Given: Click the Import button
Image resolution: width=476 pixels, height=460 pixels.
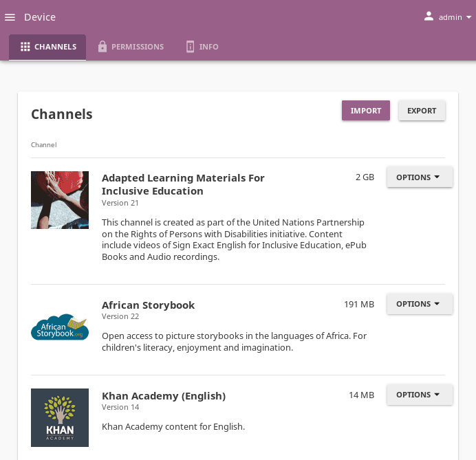Looking at the screenshot, I should pos(366,111).
